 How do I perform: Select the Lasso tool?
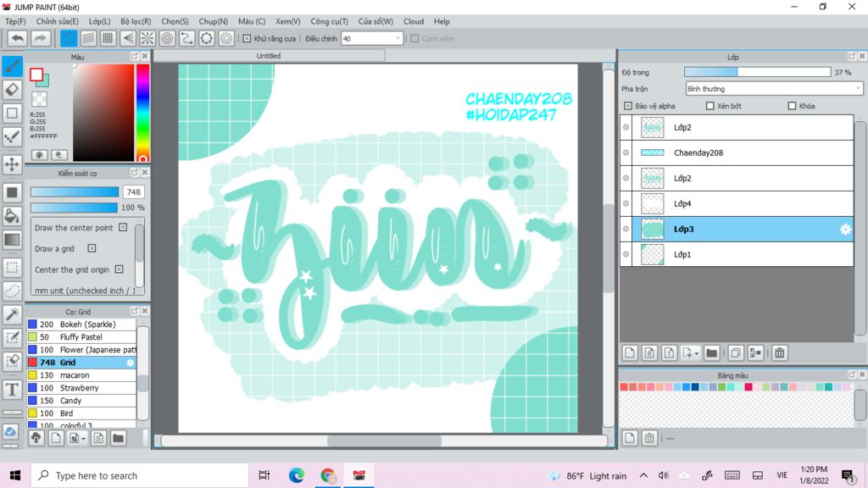tap(12, 291)
